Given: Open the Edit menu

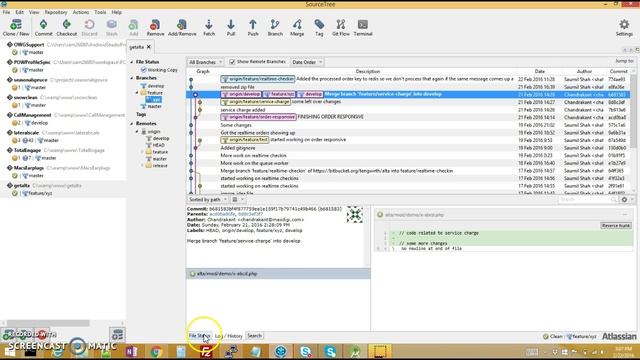Looking at the screenshot, I should pyautogui.click(x=19, y=12).
